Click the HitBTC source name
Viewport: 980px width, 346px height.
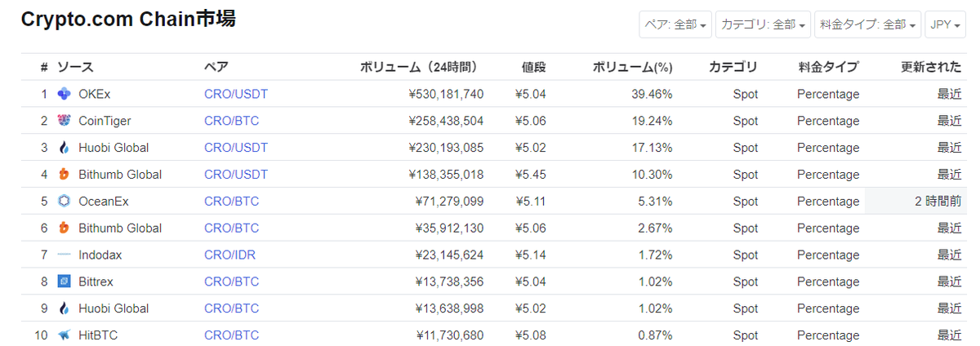pos(99,335)
